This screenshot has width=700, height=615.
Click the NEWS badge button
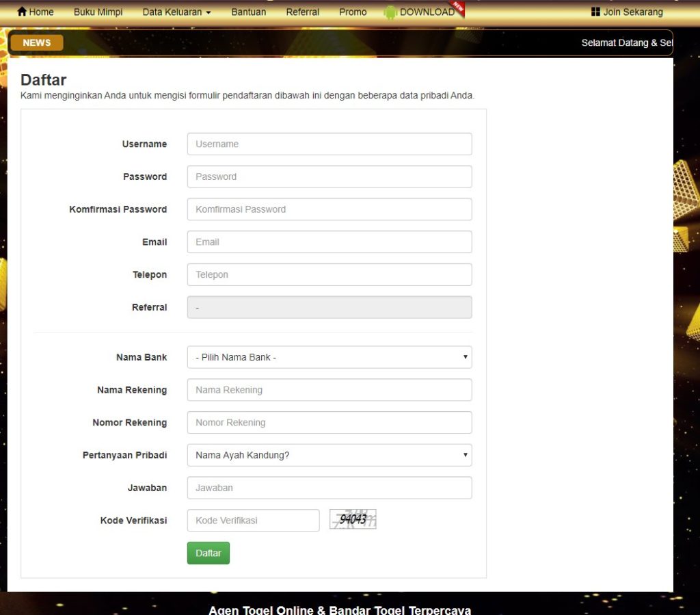tap(37, 43)
